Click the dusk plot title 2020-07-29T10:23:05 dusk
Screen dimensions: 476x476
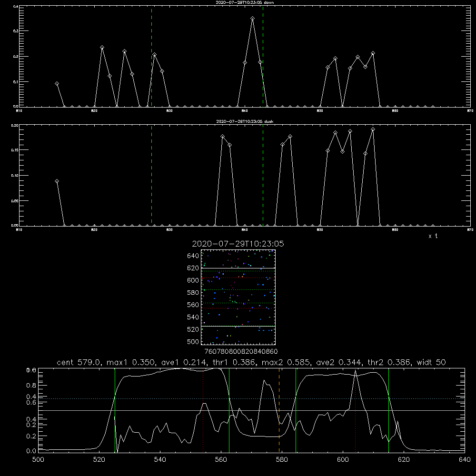tap(245, 121)
